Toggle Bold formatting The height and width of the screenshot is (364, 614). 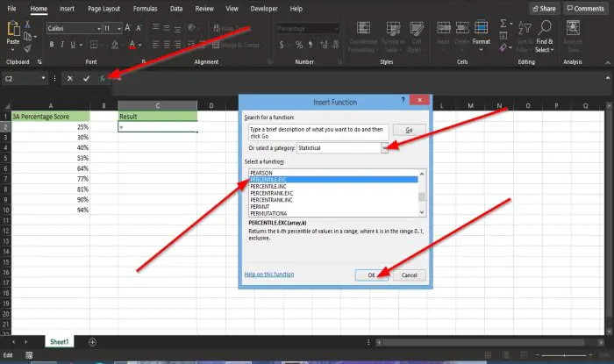[x=52, y=45]
